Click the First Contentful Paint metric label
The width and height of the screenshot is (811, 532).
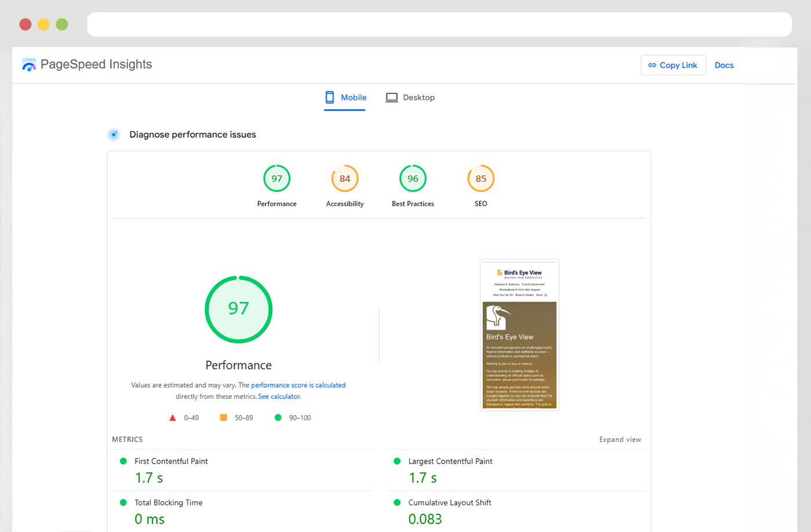click(x=171, y=461)
